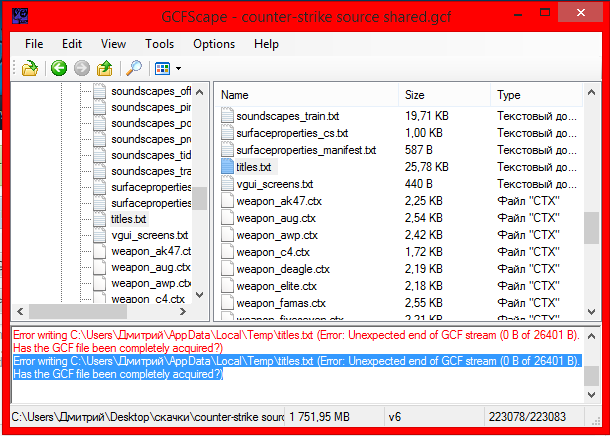Select titles.txt in the tree pane
Image resolution: width=610 pixels, height=436 pixels.
coord(128,219)
